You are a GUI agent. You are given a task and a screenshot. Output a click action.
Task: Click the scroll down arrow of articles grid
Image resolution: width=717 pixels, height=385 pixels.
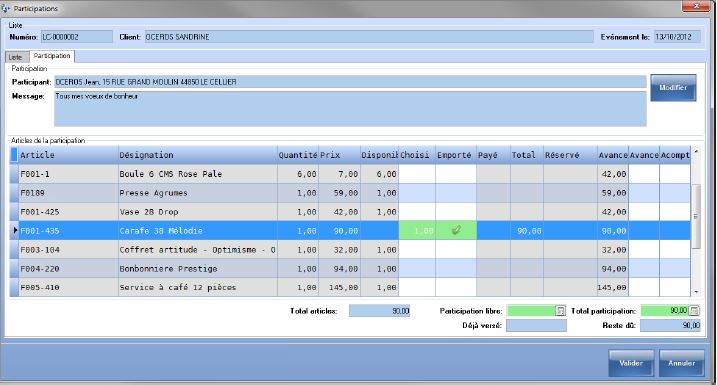point(696,292)
